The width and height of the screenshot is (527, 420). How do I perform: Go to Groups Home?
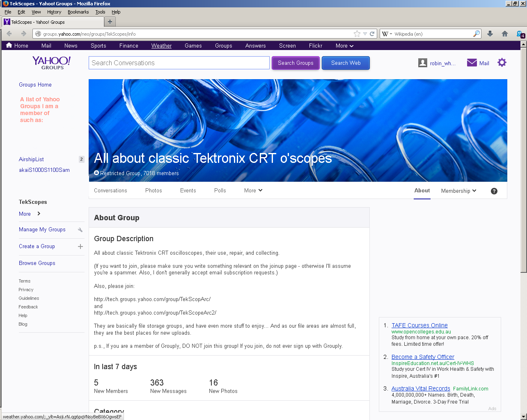click(35, 84)
